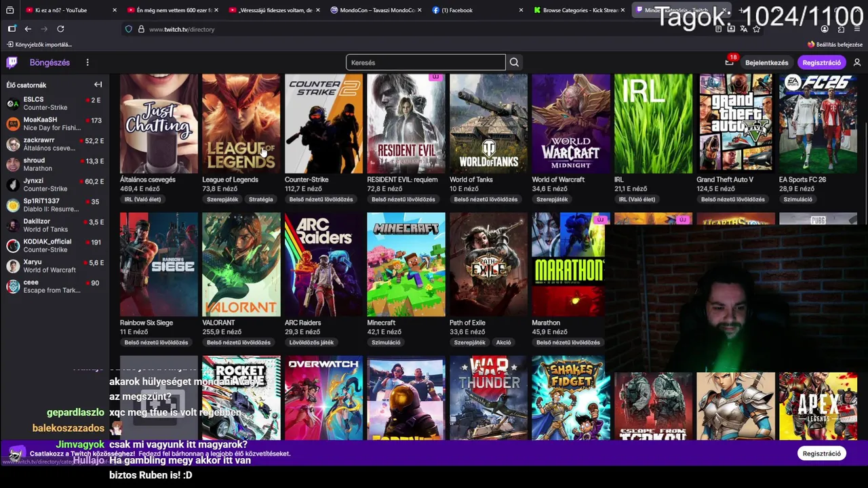Click the 'Általános csevegés' category title
The width and height of the screenshot is (868, 488).
click(x=148, y=180)
